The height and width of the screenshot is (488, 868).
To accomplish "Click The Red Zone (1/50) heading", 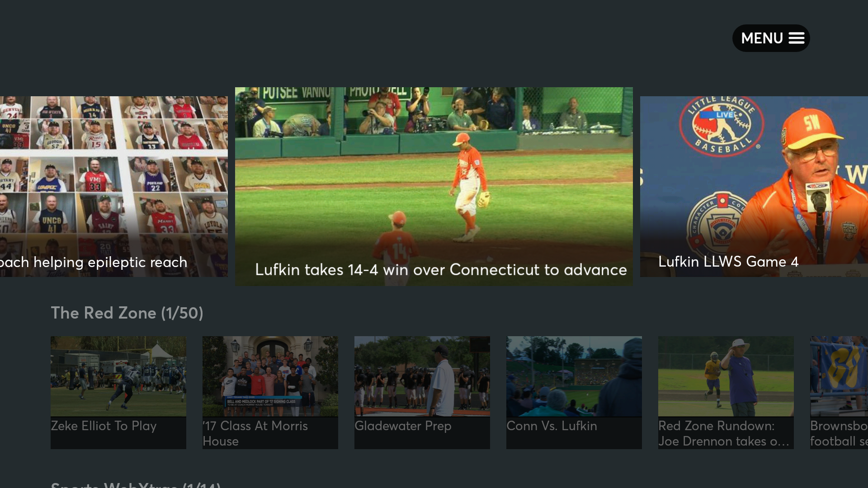I will [127, 313].
